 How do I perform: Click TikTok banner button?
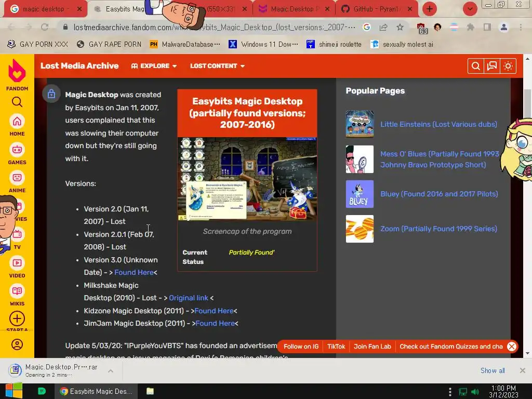coord(336,347)
